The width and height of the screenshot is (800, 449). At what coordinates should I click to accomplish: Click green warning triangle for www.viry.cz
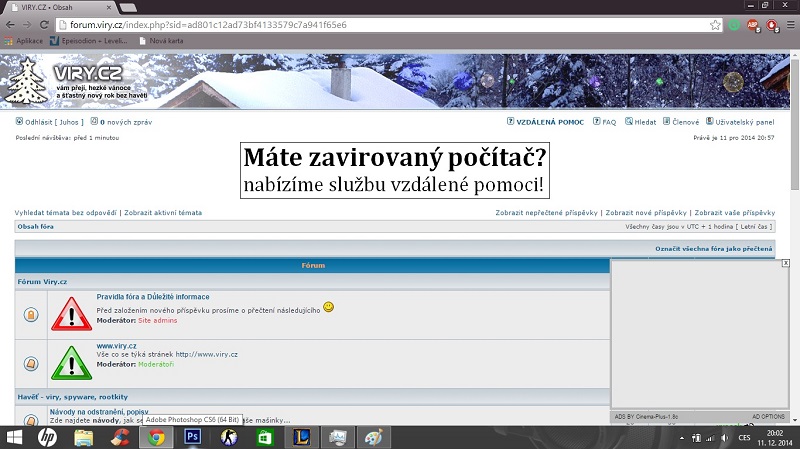71,363
